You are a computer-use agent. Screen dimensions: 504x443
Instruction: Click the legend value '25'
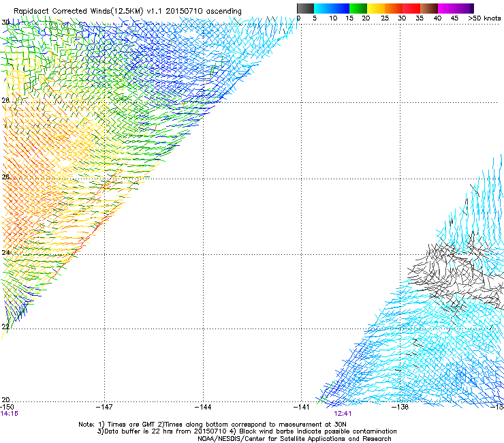point(385,18)
